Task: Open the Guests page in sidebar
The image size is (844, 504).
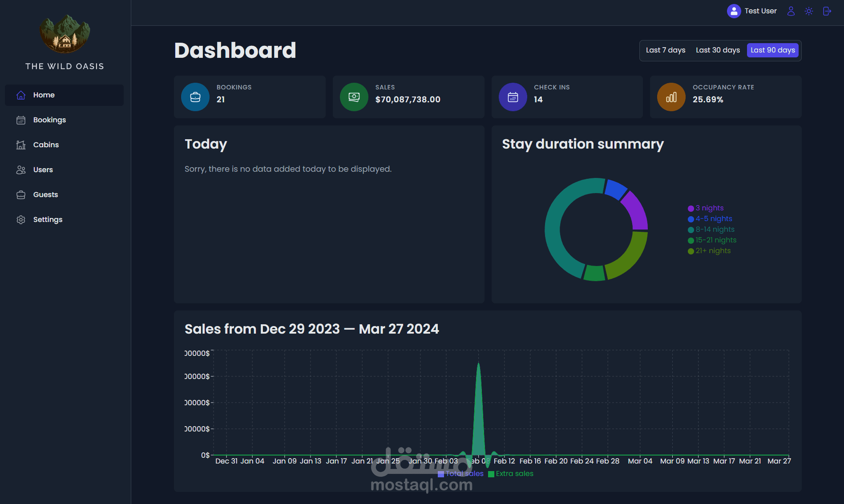Action: point(65,195)
